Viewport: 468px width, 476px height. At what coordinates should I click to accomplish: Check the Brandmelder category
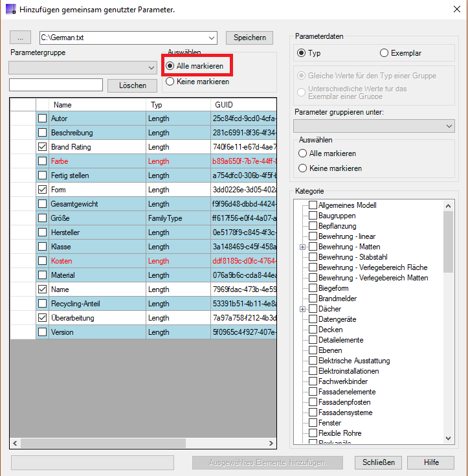(x=313, y=299)
